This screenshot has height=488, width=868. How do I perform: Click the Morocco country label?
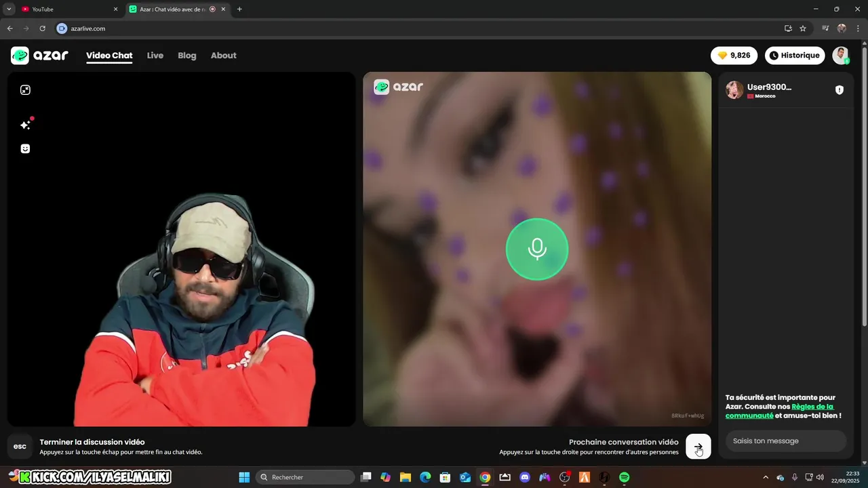coord(765,96)
